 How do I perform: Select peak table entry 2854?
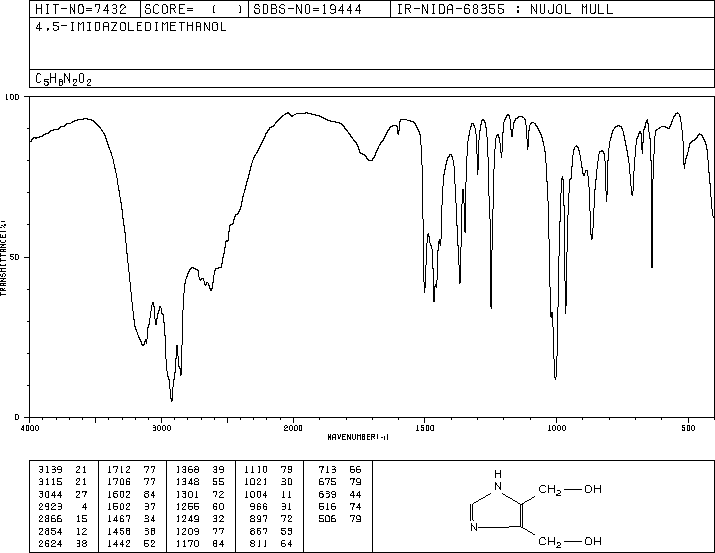50,531
